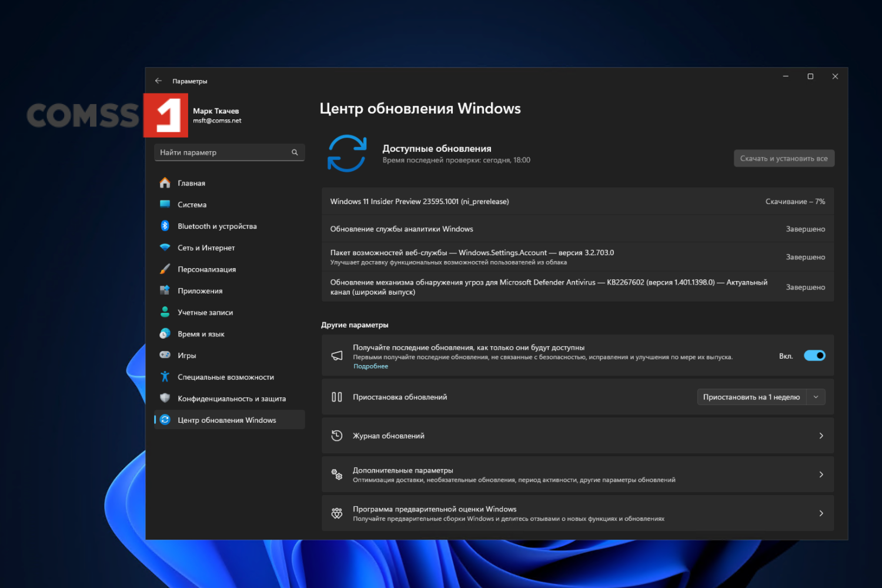Open the Персонализация section
Image resolution: width=882 pixels, height=588 pixels.
(x=207, y=269)
